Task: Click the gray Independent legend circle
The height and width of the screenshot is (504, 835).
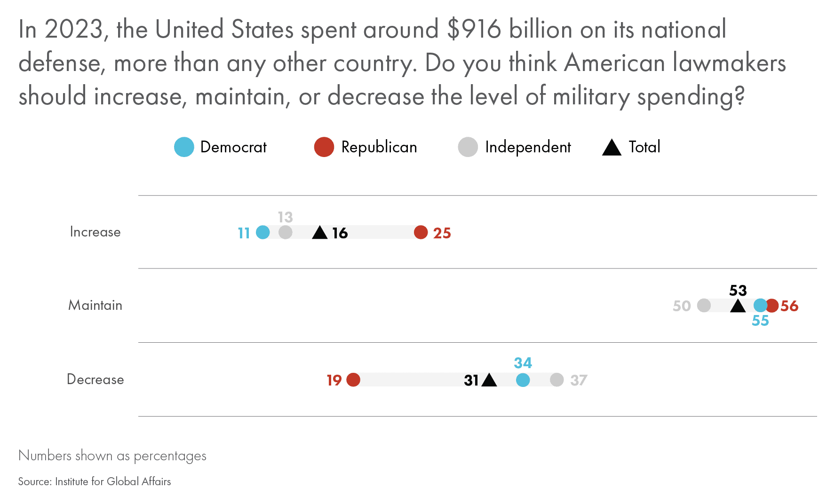Action: tap(468, 147)
